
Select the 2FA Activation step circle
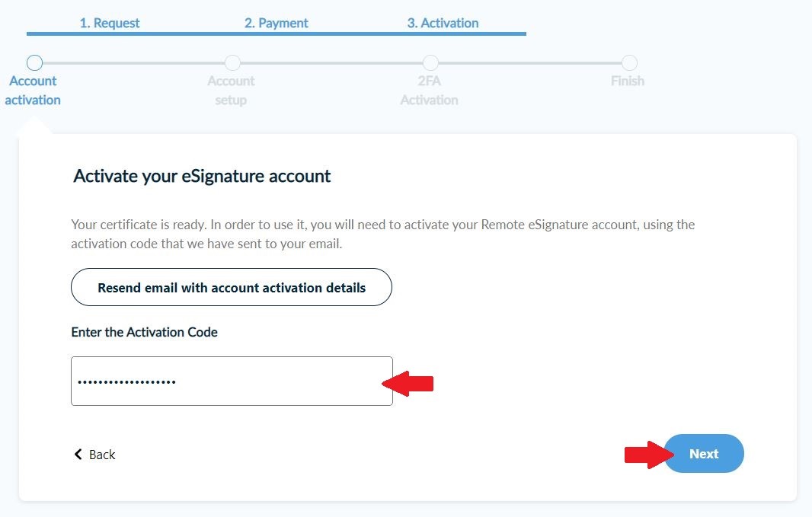(430, 63)
